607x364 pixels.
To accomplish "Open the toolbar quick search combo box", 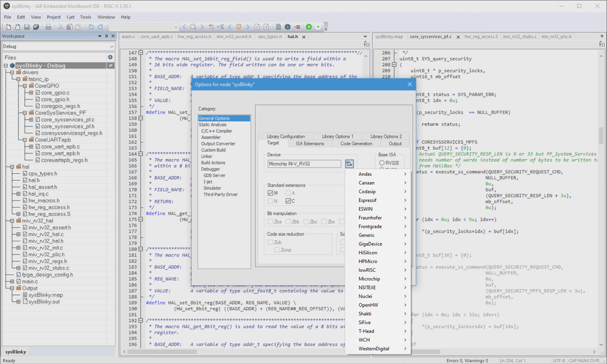I will point(143,27).
